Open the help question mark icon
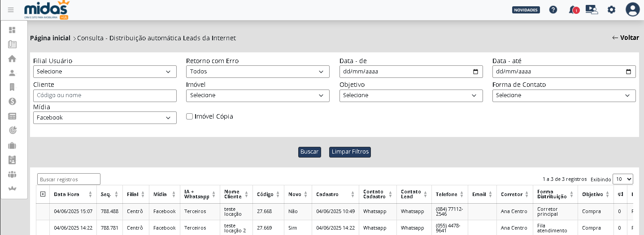644x235 pixels. click(x=553, y=9)
